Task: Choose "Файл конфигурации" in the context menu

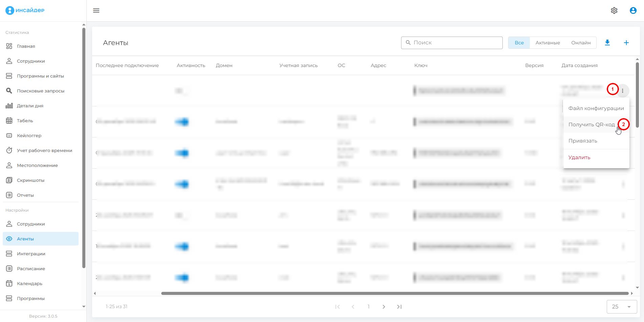Action: click(596, 108)
